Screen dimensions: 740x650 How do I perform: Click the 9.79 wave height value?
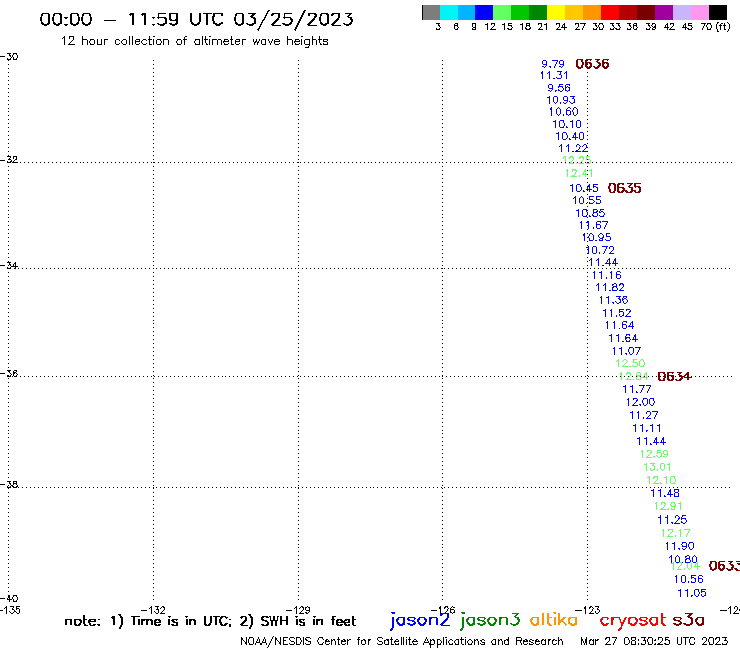(x=553, y=64)
